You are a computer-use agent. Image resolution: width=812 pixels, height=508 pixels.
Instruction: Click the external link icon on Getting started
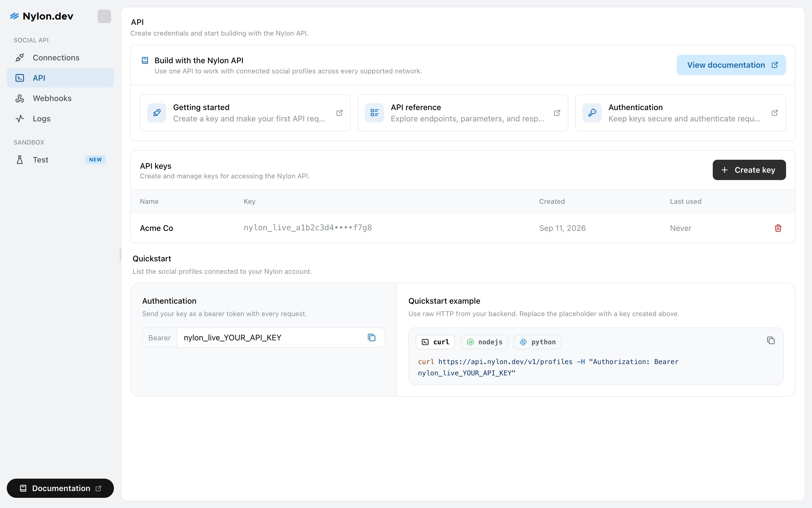(x=339, y=113)
